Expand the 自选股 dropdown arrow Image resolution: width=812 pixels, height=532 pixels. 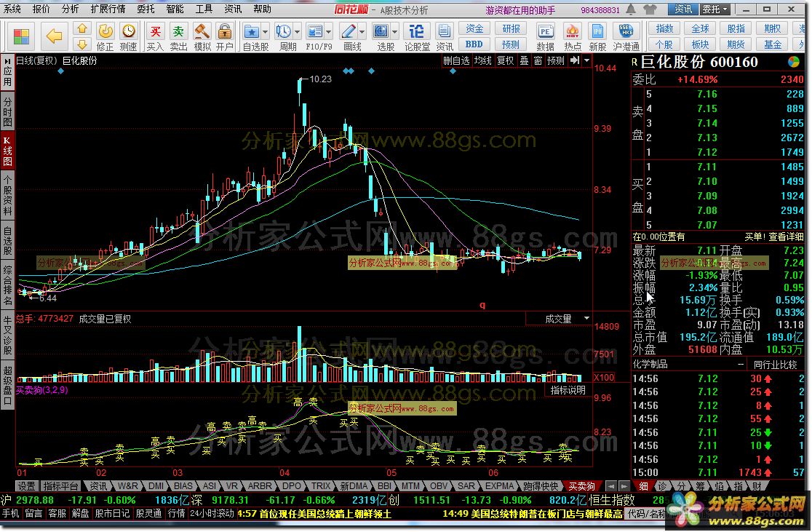pyautogui.click(x=265, y=32)
